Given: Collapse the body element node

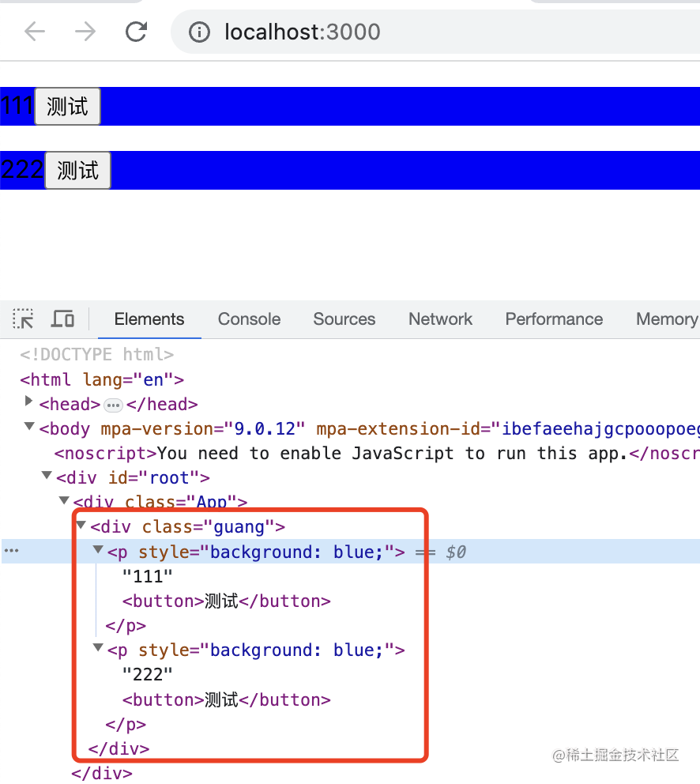Looking at the screenshot, I should click(x=29, y=426).
